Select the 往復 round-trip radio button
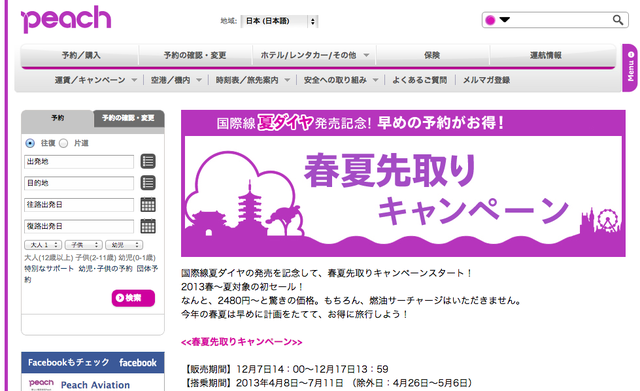 (x=30, y=143)
